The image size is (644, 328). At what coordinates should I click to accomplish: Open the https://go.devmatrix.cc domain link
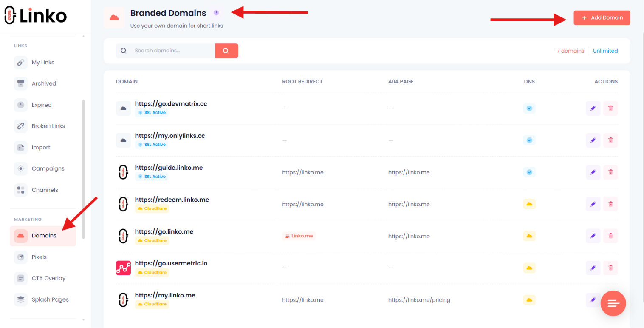171,104
